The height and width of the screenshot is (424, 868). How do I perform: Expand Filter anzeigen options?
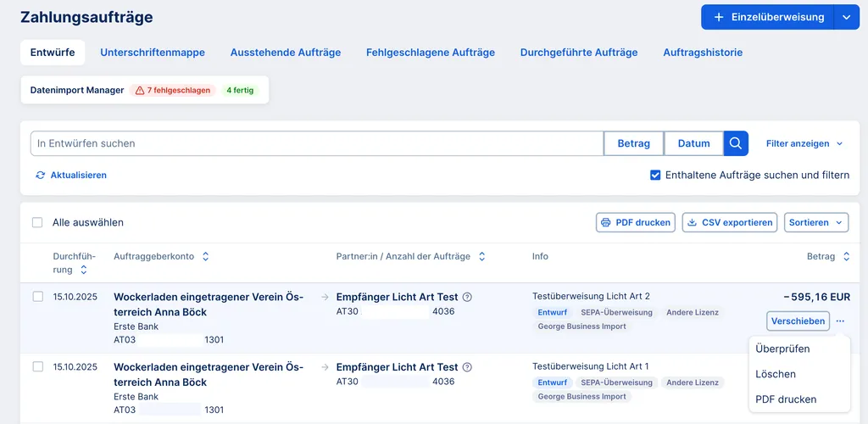[804, 144]
